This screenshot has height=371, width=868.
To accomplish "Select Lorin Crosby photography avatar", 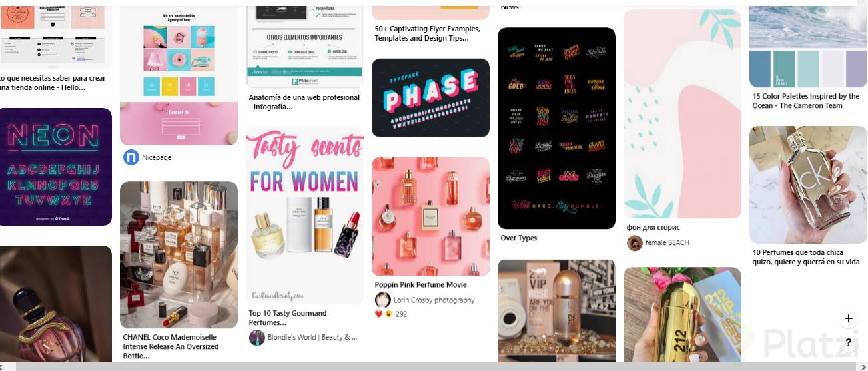I will [383, 300].
